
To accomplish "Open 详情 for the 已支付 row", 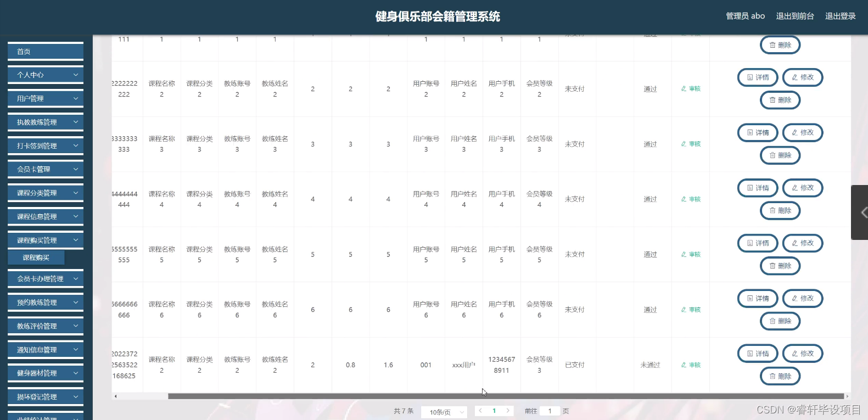I will [x=758, y=354].
